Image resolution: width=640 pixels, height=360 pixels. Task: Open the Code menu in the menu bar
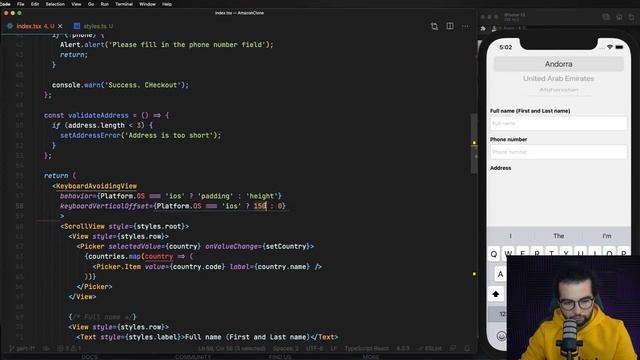(5, 4)
